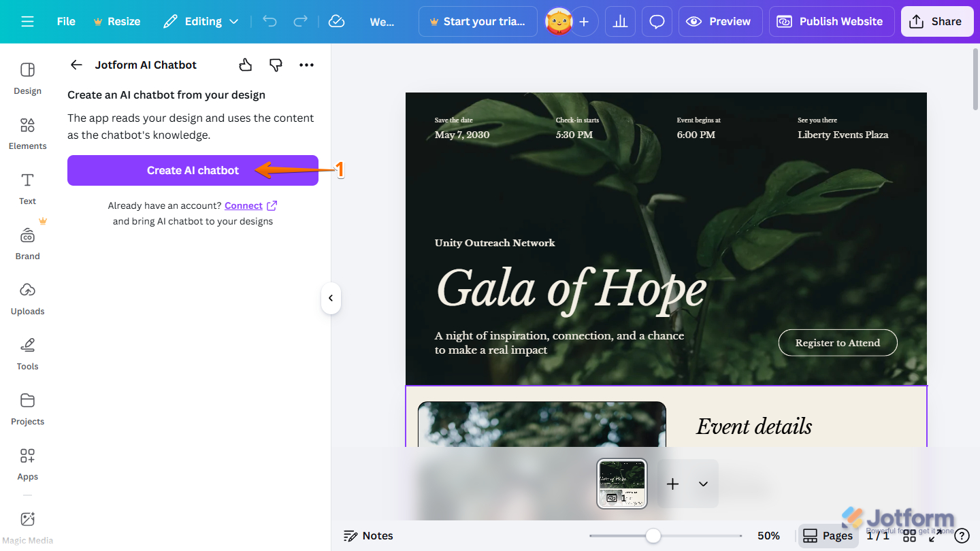Adjust the zoom level slider
This screenshot has height=551, width=980.
coord(653,535)
